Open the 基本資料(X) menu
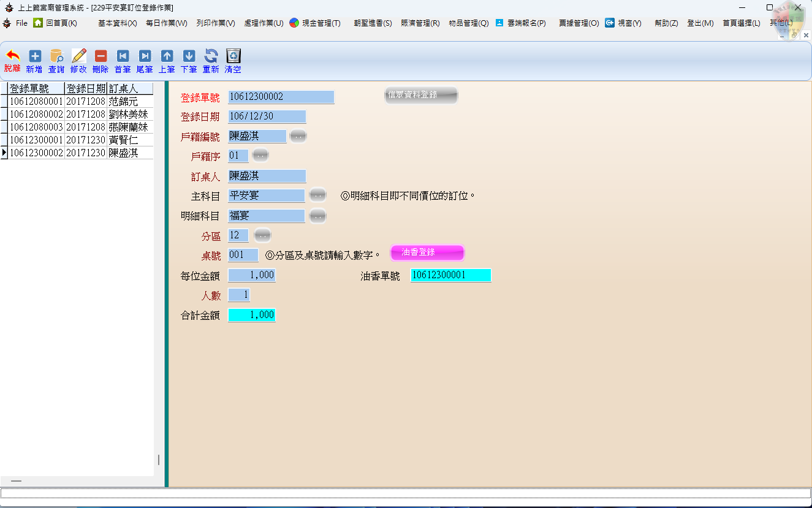Image resolution: width=812 pixels, height=508 pixels. point(117,23)
